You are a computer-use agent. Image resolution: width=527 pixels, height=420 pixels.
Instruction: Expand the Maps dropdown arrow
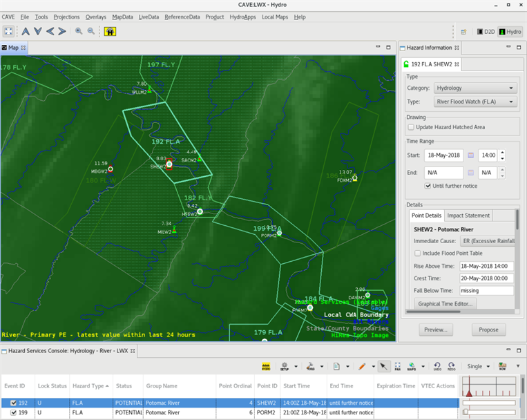coord(423,367)
